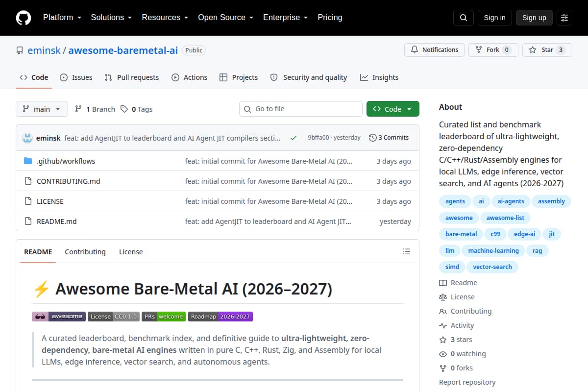588x392 pixels.
Task: View the 0 Tags list
Action: pos(137,109)
